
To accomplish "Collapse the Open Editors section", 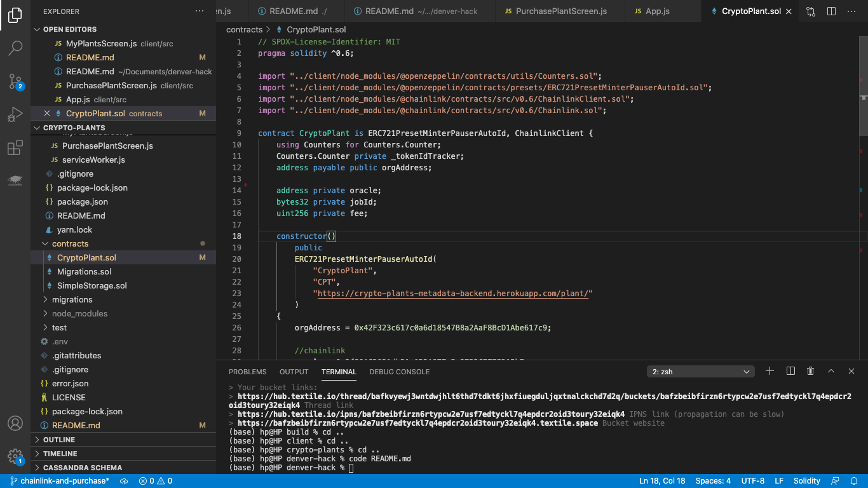I will 123,29.
